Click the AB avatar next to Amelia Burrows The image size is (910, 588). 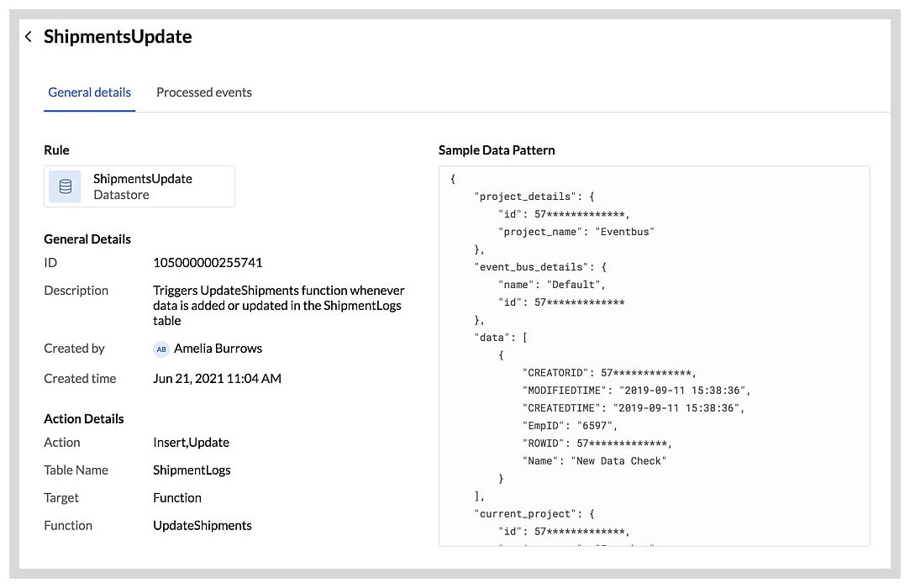[161, 349]
